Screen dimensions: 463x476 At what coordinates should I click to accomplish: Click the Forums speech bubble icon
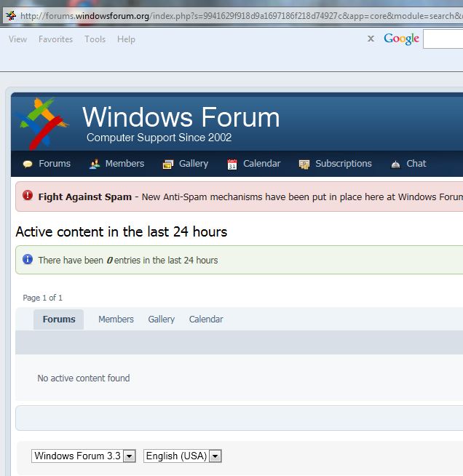click(x=28, y=164)
